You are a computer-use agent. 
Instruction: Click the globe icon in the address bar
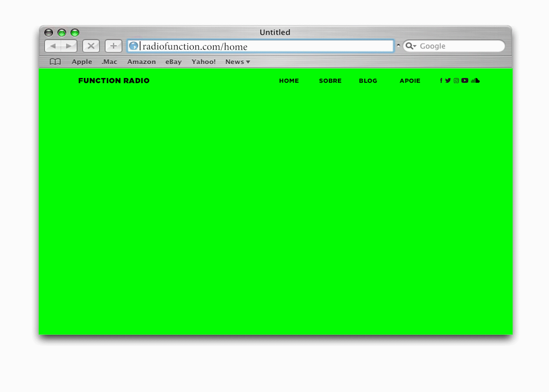(x=133, y=46)
